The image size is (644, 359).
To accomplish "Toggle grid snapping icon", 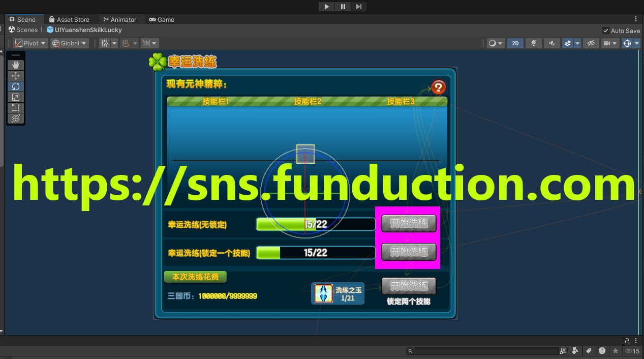I will (126, 43).
